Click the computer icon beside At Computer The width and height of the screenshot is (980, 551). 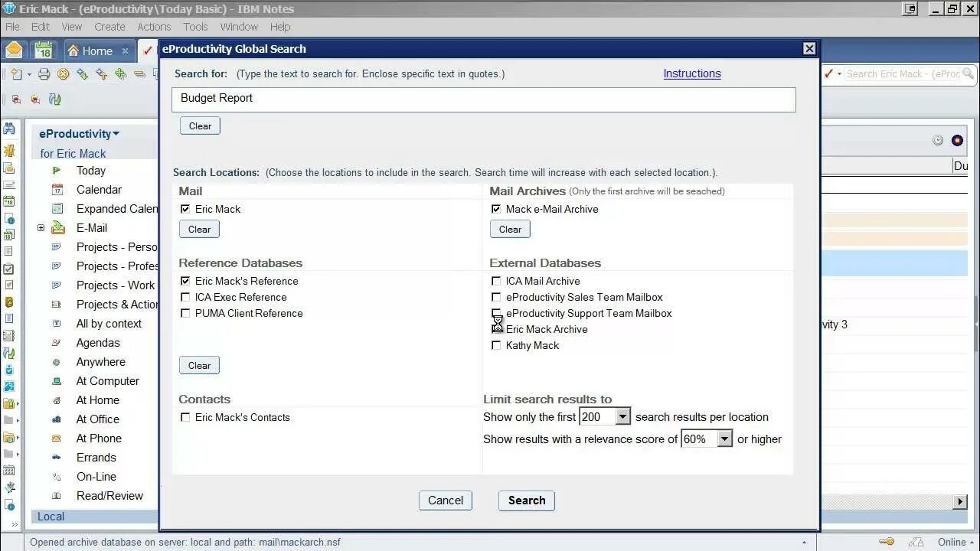pos(57,381)
